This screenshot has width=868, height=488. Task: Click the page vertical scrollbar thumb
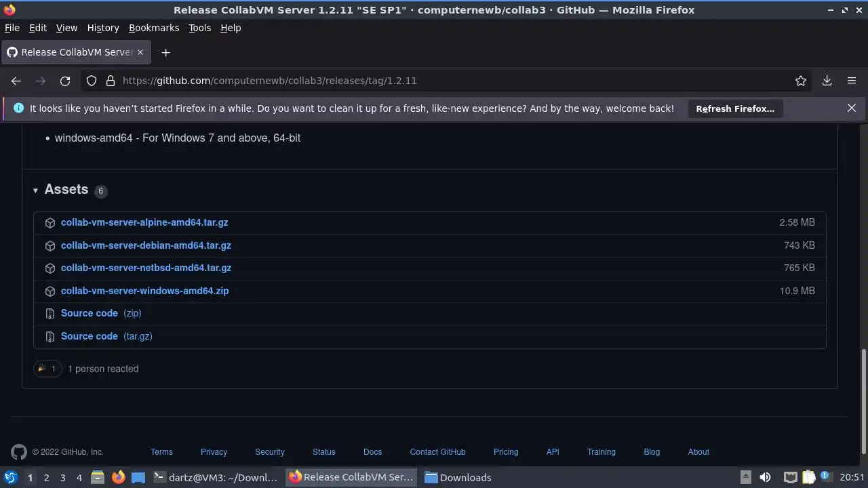[x=863, y=401]
